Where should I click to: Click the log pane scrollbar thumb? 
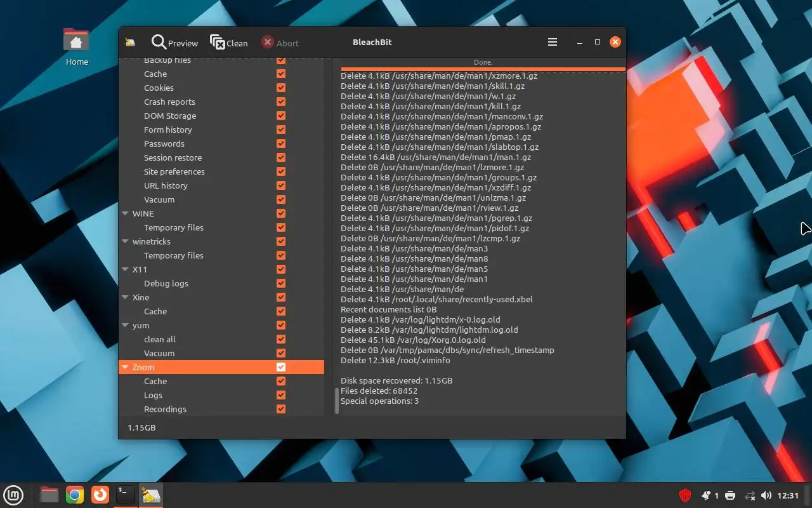[337, 401]
